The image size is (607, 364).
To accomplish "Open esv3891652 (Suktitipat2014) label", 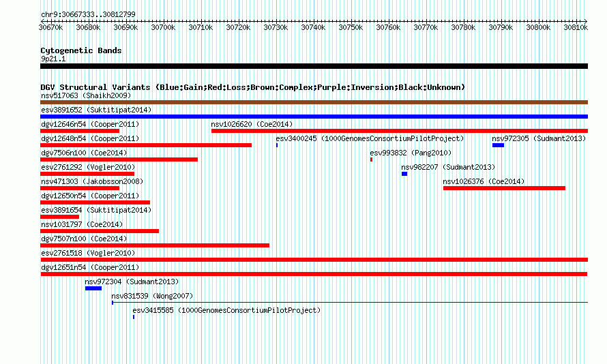I will tap(96, 110).
